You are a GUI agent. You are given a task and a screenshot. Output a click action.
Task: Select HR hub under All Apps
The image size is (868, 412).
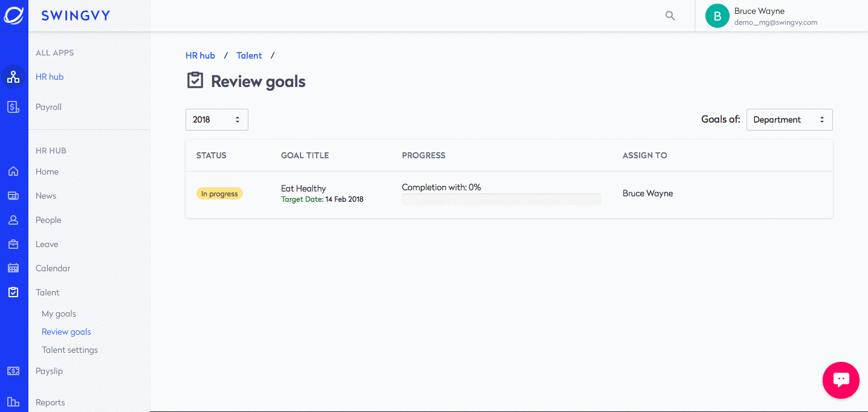pos(50,77)
